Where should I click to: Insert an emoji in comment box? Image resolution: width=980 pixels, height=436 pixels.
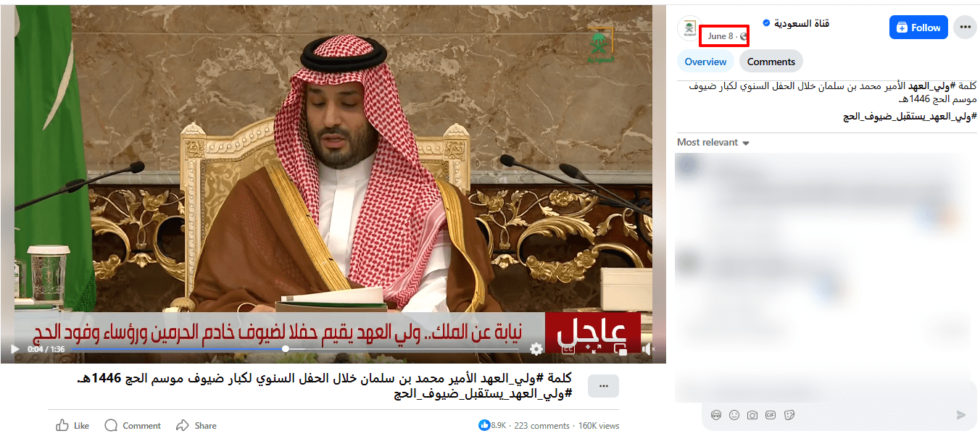734,415
